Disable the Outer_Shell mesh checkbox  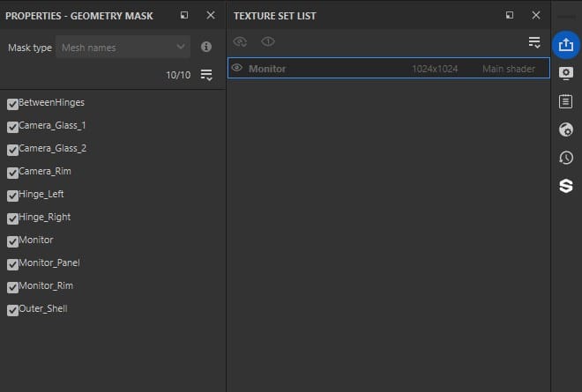click(12, 309)
